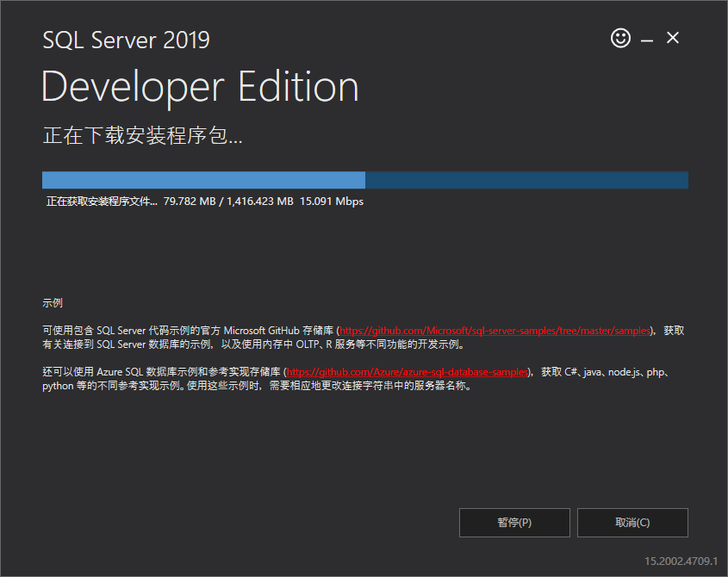Open the azure-sql-database-samples GitHub link
This screenshot has width=728, height=577.
[x=407, y=372]
